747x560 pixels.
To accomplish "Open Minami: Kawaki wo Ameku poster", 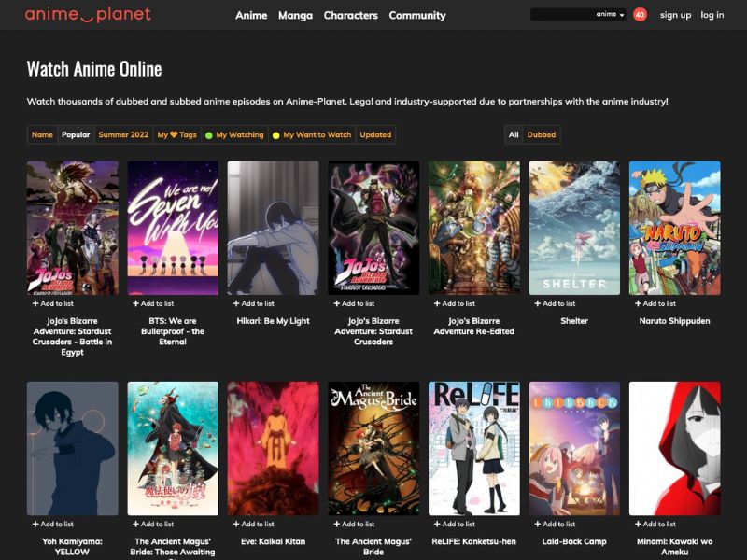I will pos(674,448).
